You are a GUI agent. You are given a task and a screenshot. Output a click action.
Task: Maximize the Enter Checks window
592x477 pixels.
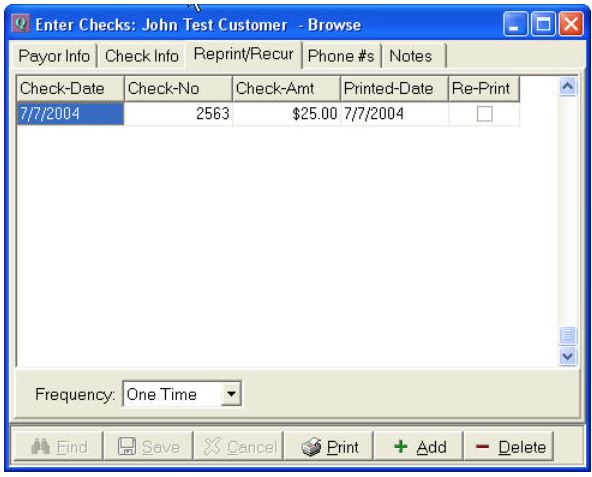tap(543, 23)
